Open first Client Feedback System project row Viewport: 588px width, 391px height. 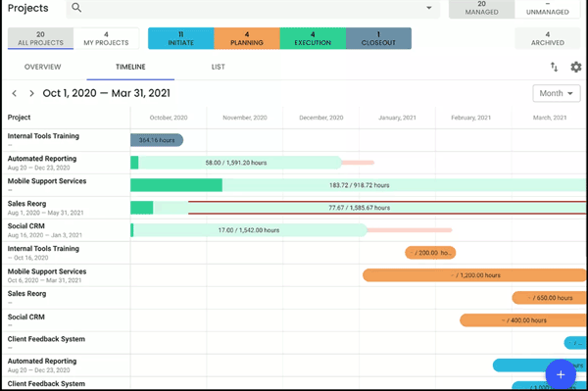(46, 339)
